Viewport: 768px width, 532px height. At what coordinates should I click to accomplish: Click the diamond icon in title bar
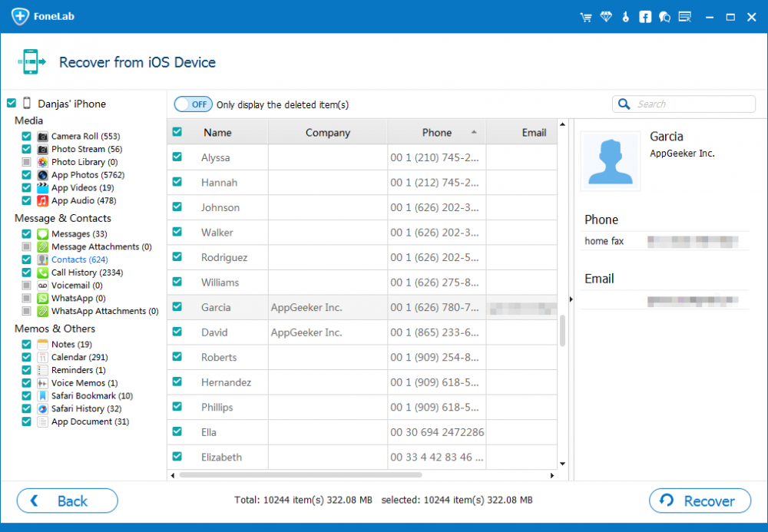[x=607, y=17]
